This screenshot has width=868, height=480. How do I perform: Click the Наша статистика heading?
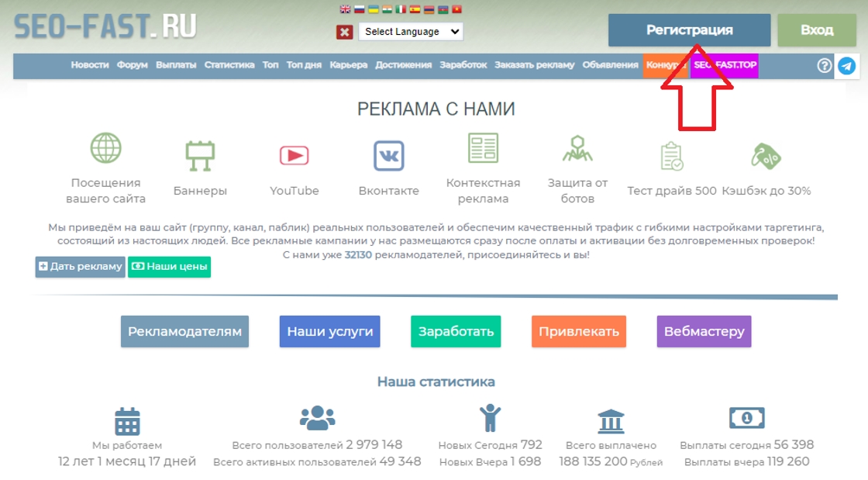click(x=436, y=382)
